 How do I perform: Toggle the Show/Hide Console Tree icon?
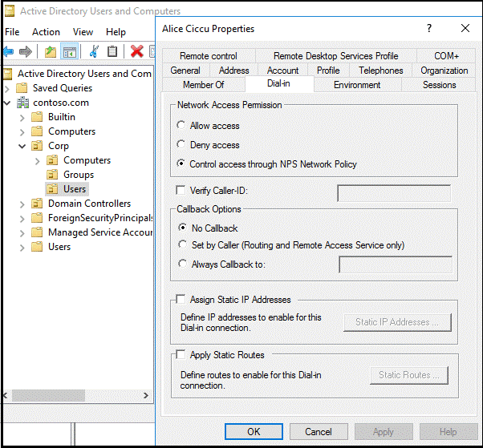(x=69, y=51)
